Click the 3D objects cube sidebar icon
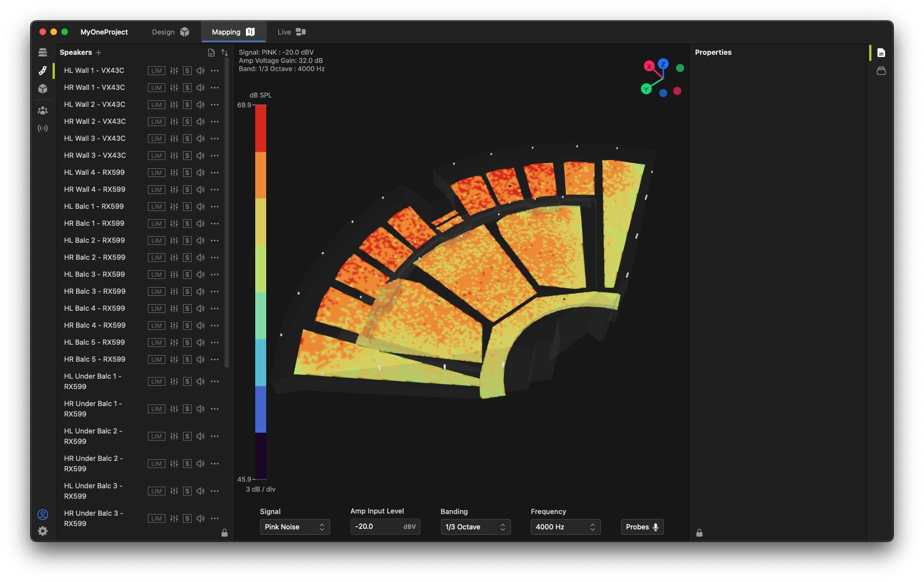924x582 pixels. click(43, 89)
